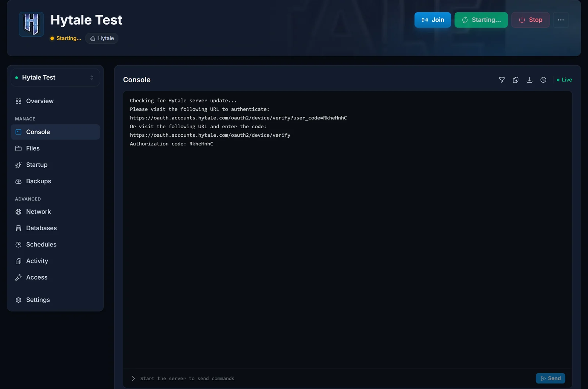588x389 pixels.
Task: Click the Send command button
Action: pos(551,378)
